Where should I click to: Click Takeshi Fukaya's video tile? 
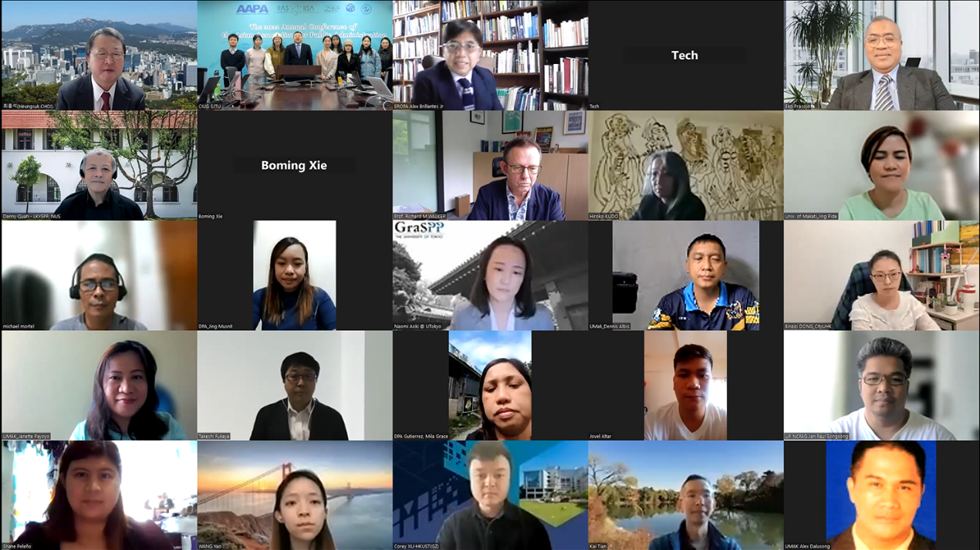[294, 386]
